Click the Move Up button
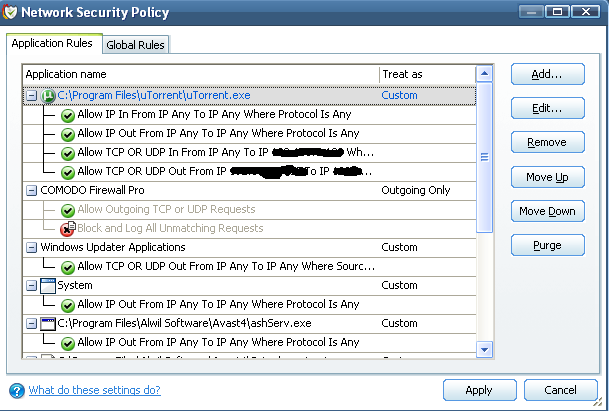The height and width of the screenshot is (411, 609). coord(547,177)
